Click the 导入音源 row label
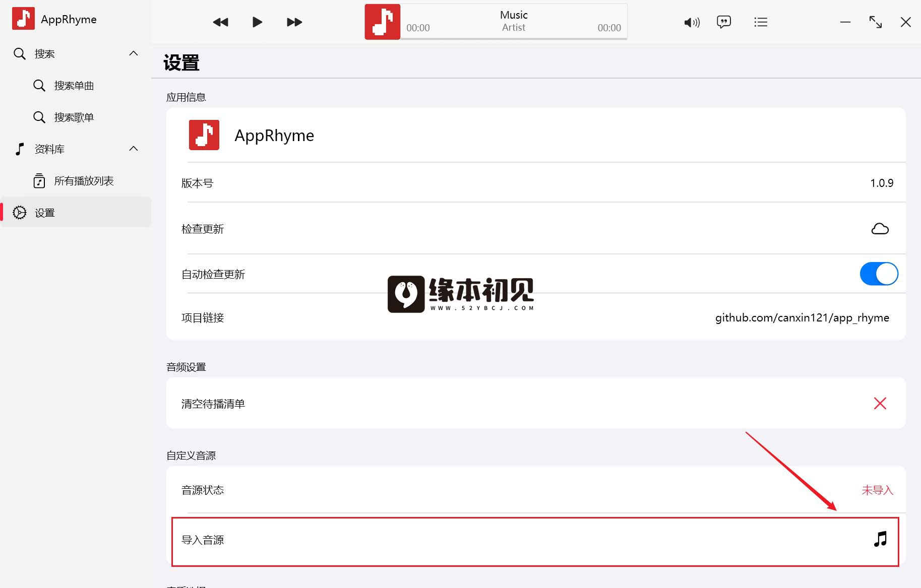921x588 pixels. pos(203,540)
